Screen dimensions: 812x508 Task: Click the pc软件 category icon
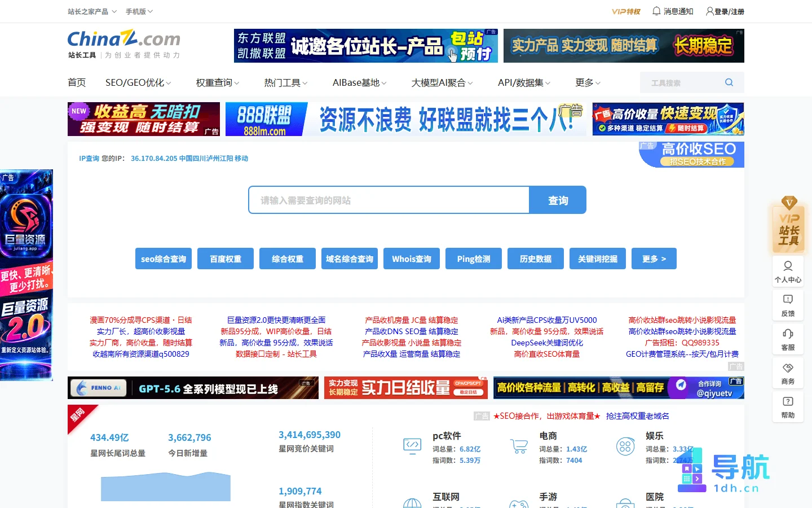tap(412, 445)
